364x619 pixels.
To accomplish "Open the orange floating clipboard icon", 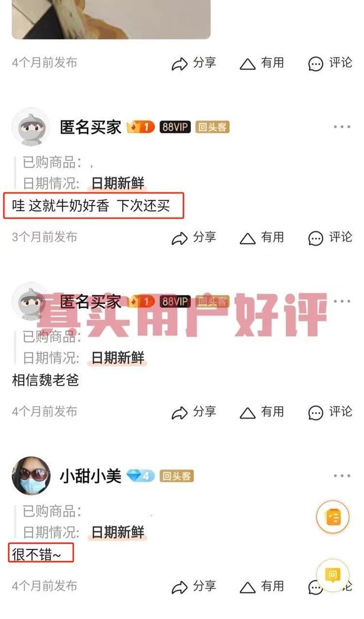I will [x=333, y=517].
